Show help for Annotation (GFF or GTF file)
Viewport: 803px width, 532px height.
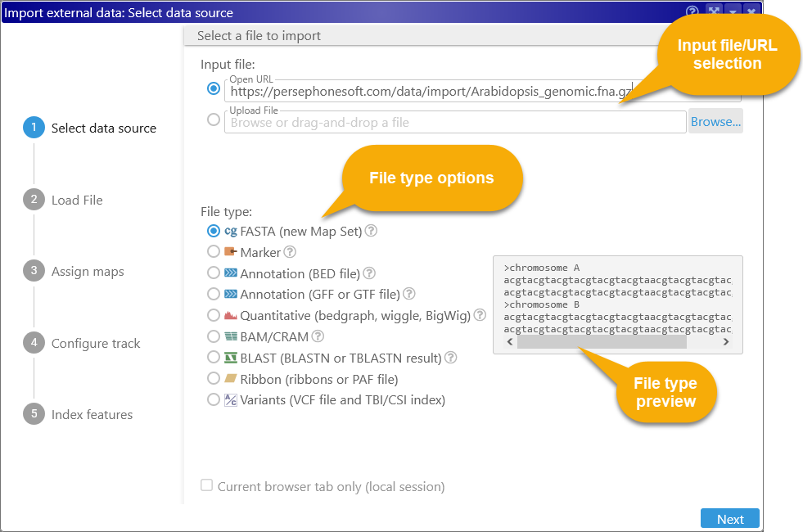(x=409, y=294)
